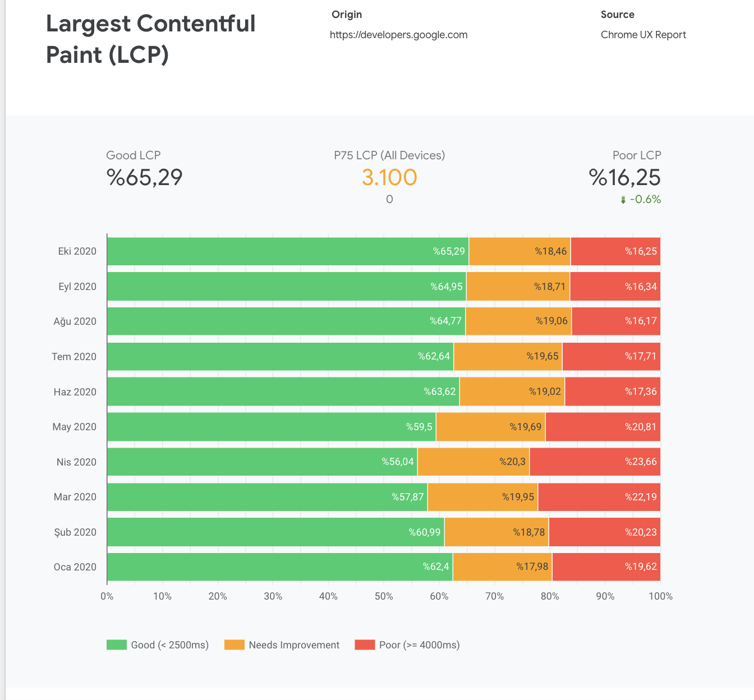Viewport: 754px width, 700px height.
Task: Click the orange May 2020 segment %19,69
Action: click(x=491, y=427)
